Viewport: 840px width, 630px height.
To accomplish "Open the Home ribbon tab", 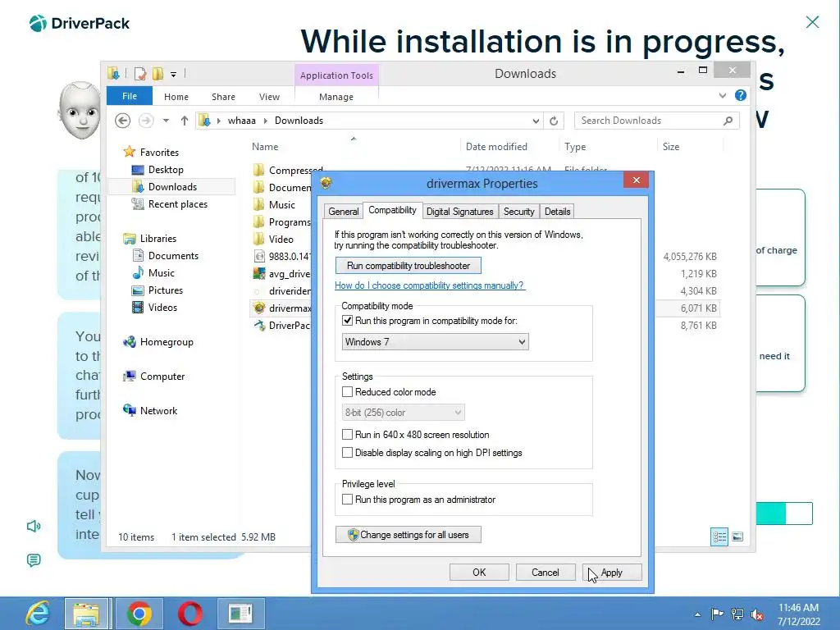I will tap(176, 97).
